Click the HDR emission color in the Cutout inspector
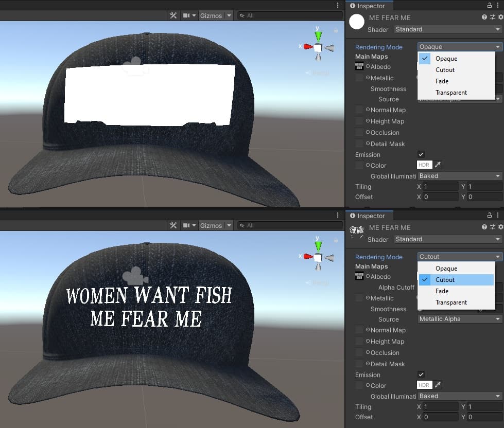Image resolution: width=504 pixels, height=428 pixels. (x=424, y=385)
